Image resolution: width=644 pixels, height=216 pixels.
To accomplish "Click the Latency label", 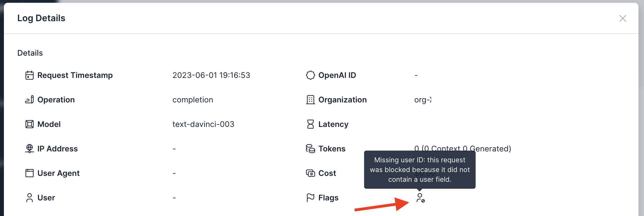I will pos(333,124).
